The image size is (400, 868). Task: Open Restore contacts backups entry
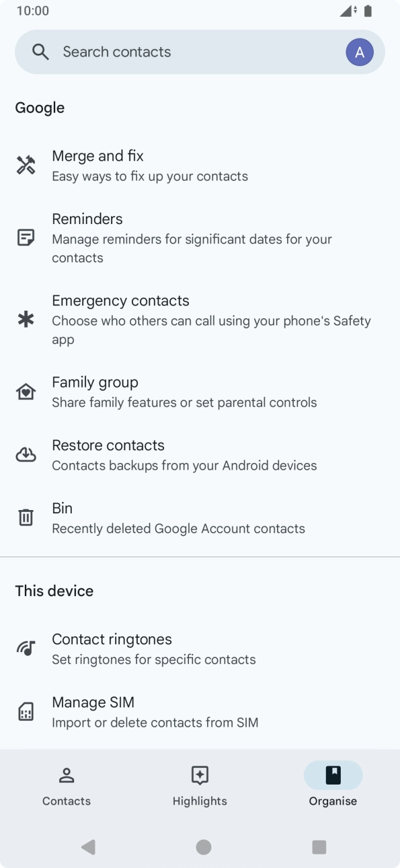pos(200,455)
